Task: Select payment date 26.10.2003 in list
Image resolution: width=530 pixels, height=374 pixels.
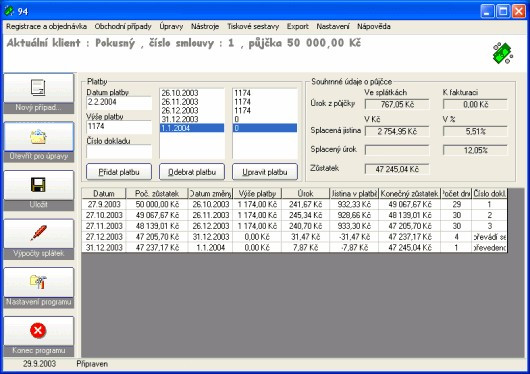Action: [x=192, y=93]
